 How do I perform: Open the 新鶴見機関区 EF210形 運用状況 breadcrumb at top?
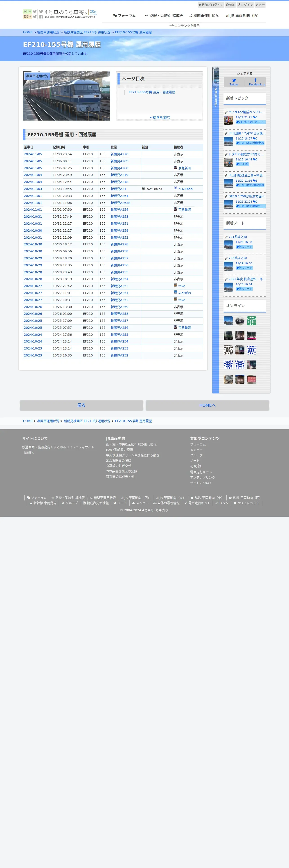(x=87, y=32)
